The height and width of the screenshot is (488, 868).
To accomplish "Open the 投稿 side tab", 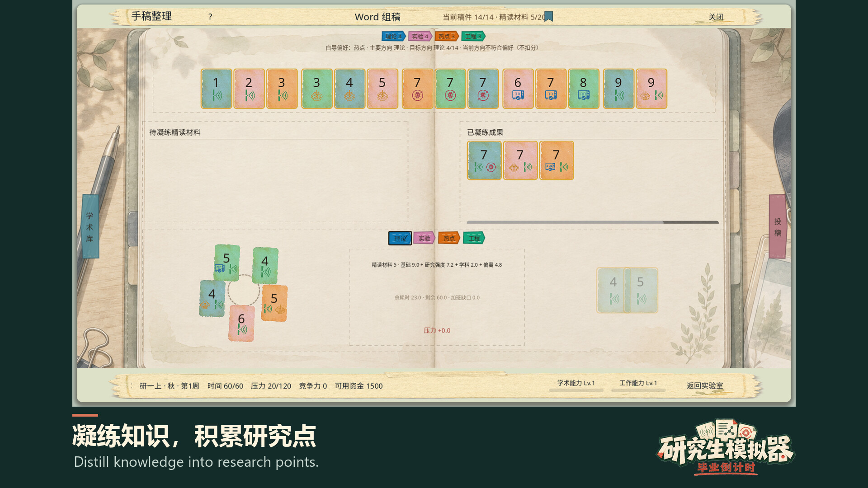I will pyautogui.click(x=778, y=226).
